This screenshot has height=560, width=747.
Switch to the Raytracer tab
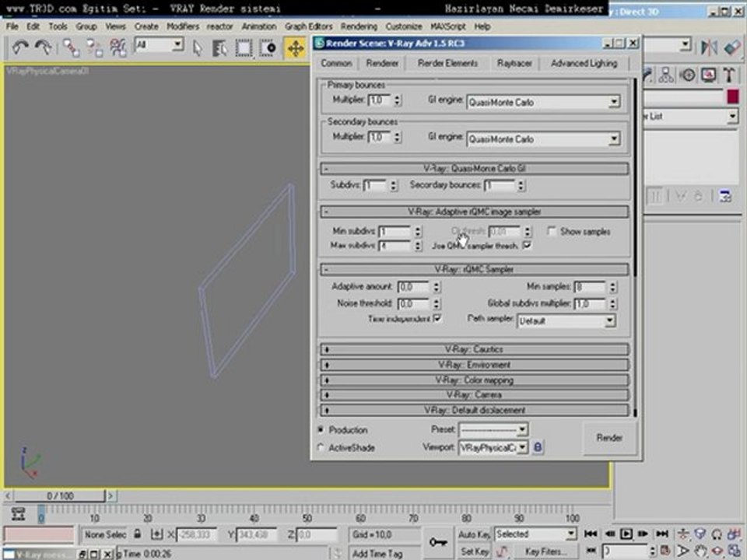pos(514,63)
